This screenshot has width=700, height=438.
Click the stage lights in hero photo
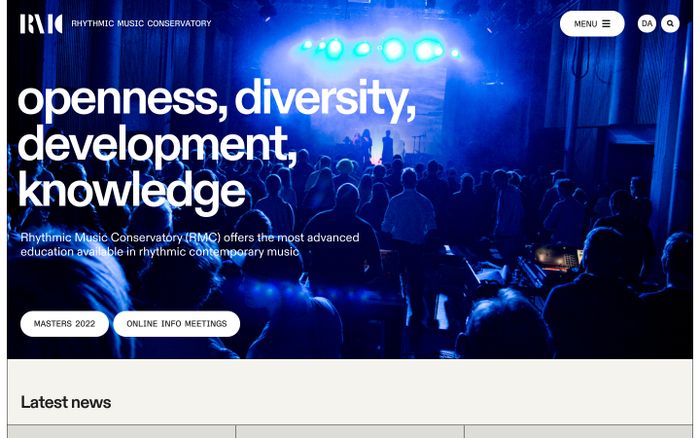pos(379,49)
